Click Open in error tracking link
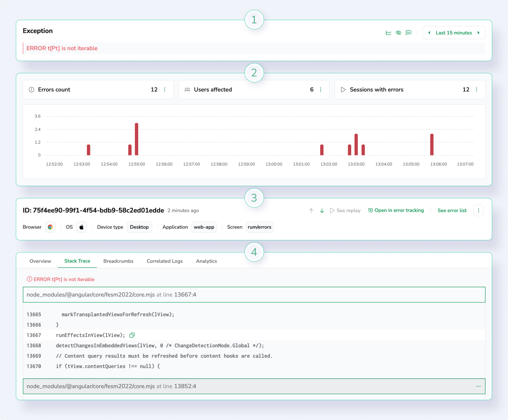 coord(396,210)
